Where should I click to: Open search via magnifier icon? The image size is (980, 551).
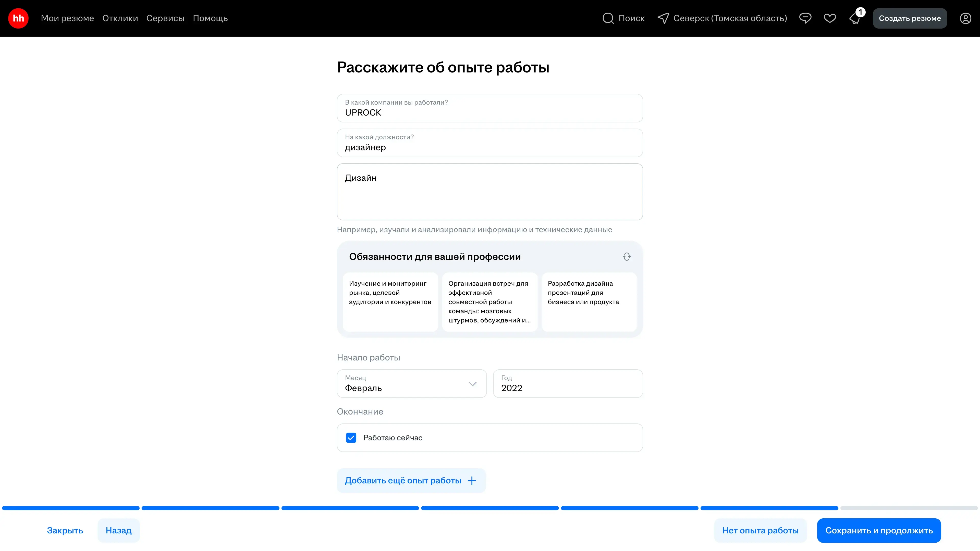click(x=608, y=18)
